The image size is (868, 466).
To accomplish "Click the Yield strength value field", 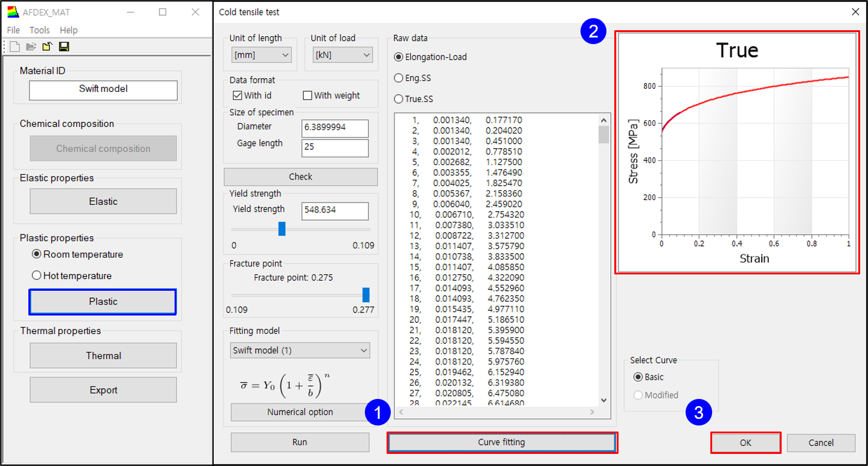I will (335, 211).
